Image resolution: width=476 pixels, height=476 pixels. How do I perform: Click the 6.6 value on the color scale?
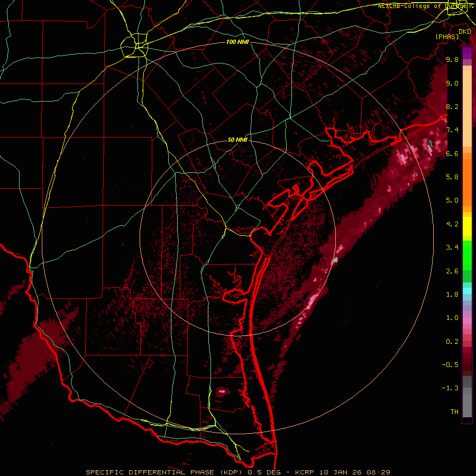[452, 153]
